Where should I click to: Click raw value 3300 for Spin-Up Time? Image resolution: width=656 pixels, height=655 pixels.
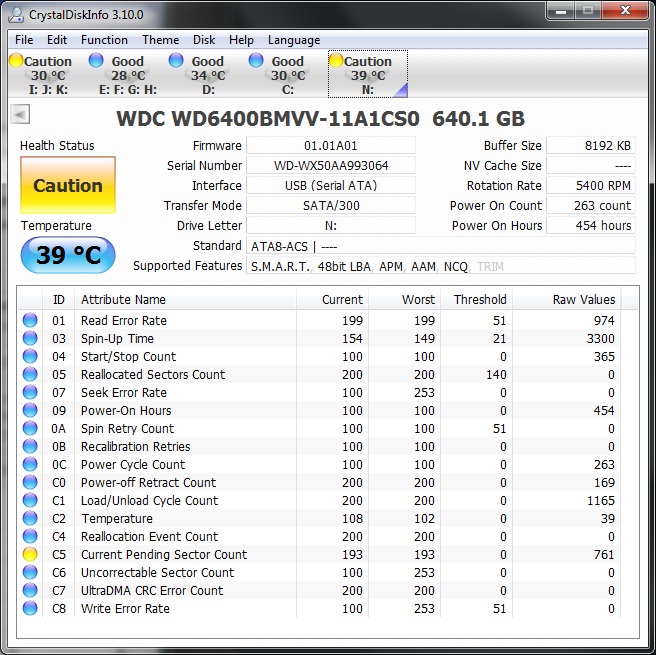600,338
